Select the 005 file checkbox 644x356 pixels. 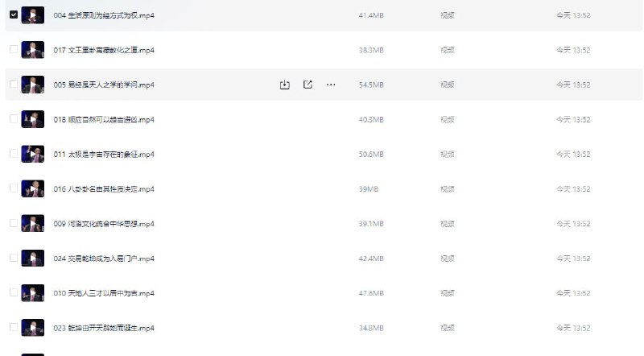14,84
